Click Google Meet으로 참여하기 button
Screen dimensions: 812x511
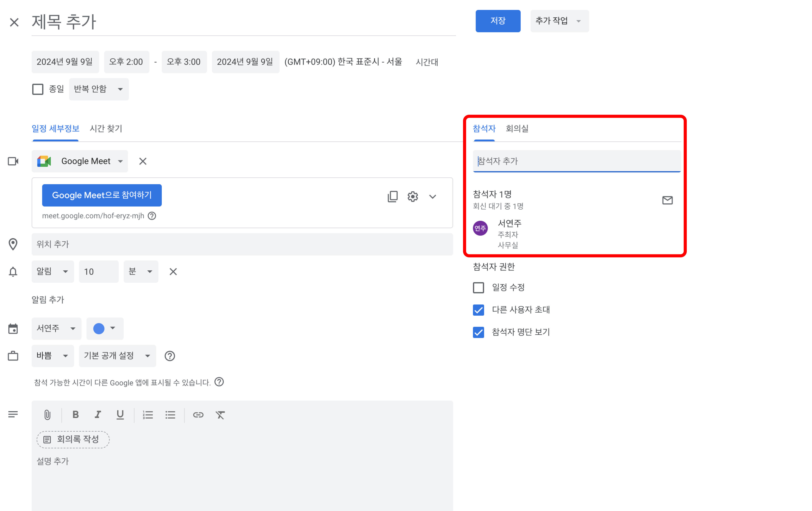(x=102, y=195)
